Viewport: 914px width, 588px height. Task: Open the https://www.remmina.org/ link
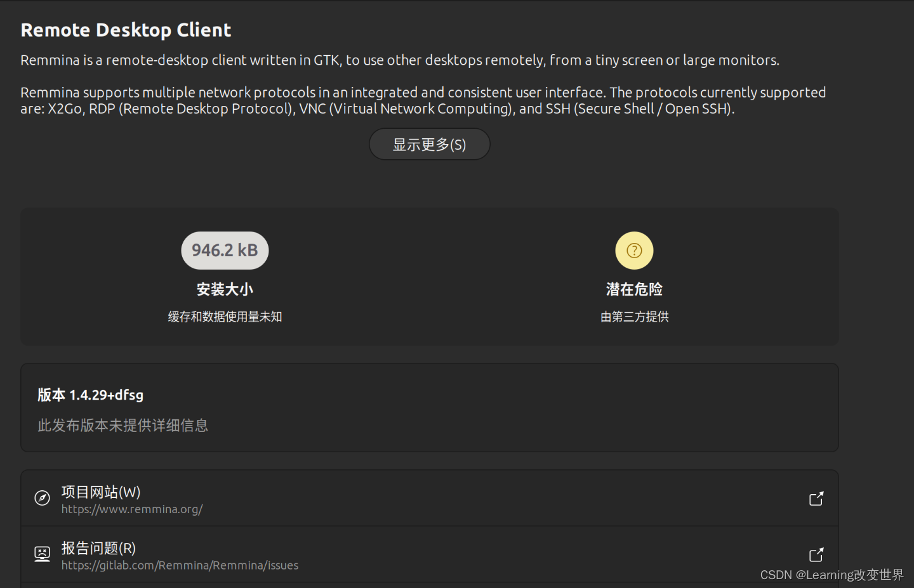[x=132, y=509]
